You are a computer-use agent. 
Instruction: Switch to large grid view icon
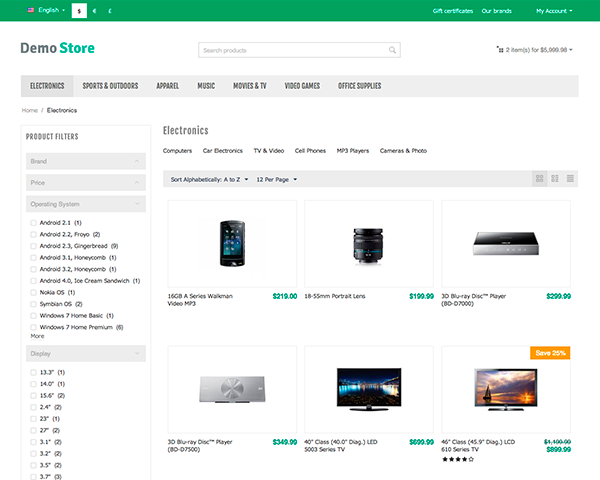point(540,179)
